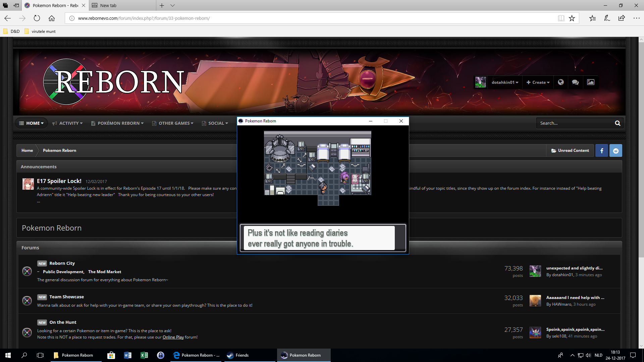Open latest topic Aaaaaand I need help with

[x=575, y=298]
